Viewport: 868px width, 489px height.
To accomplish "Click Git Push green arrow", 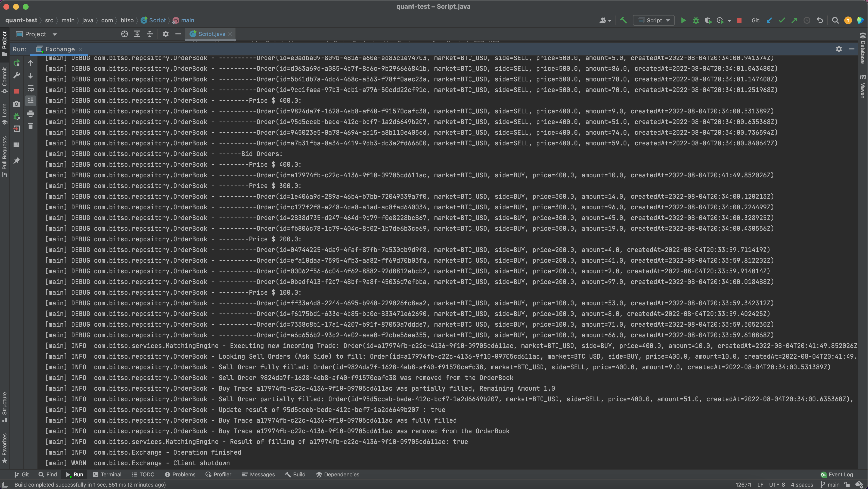I will coord(794,21).
